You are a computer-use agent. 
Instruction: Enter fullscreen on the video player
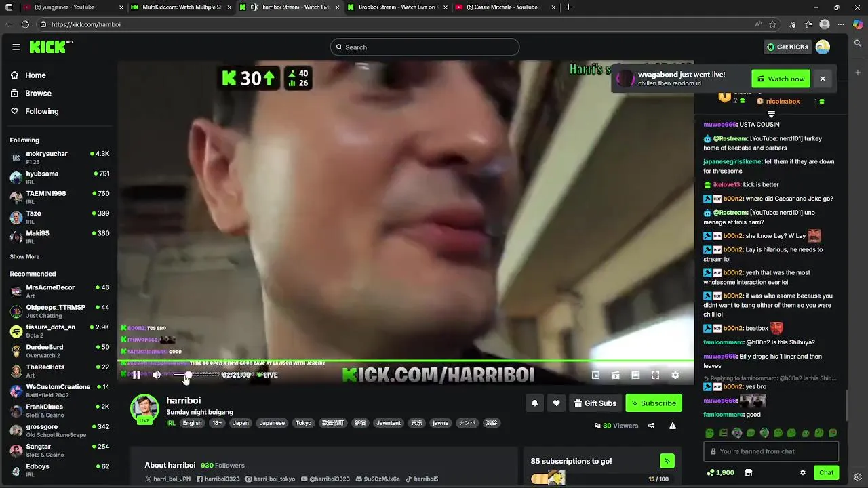655,375
